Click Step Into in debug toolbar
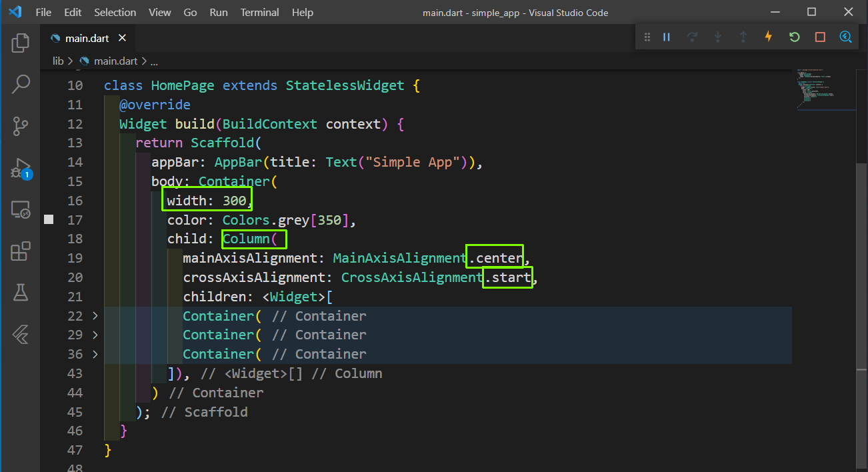Image resolution: width=868 pixels, height=472 pixels. [x=717, y=37]
